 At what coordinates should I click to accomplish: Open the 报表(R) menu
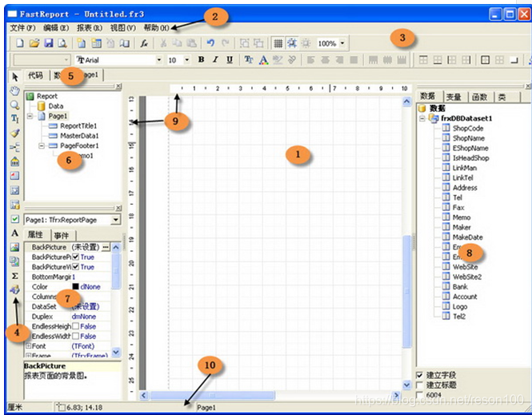click(90, 28)
